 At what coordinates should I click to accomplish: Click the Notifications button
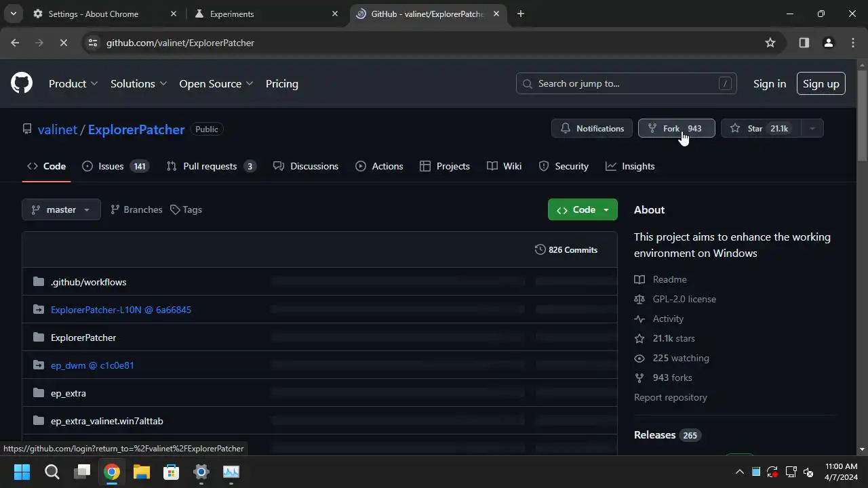coord(592,128)
